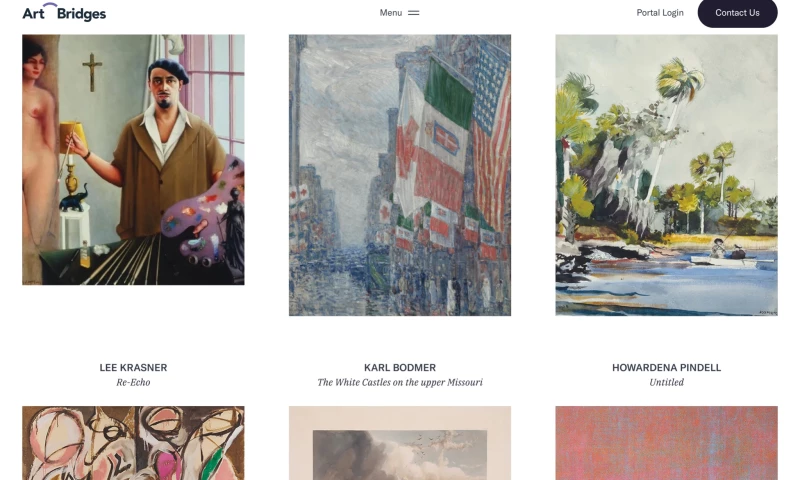Open the palm trees river watercolor
The width and height of the screenshot is (800, 480).
point(666,175)
